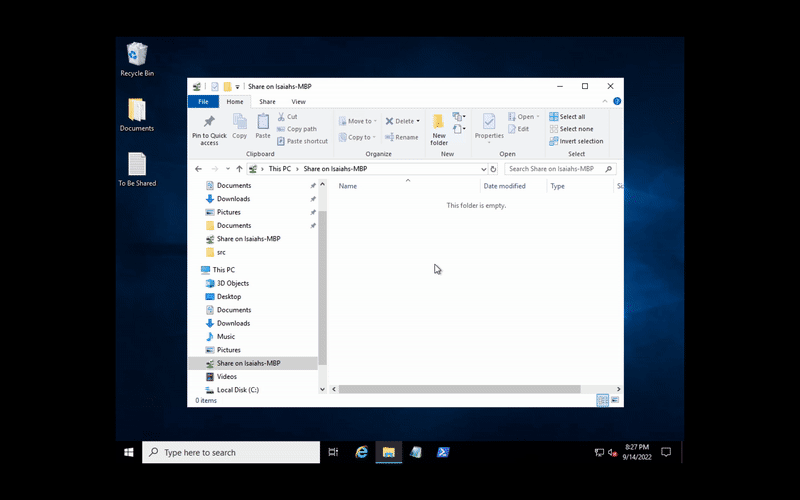
Task: Click the Search Share on Isaiahs-MBP box
Action: (x=562, y=169)
